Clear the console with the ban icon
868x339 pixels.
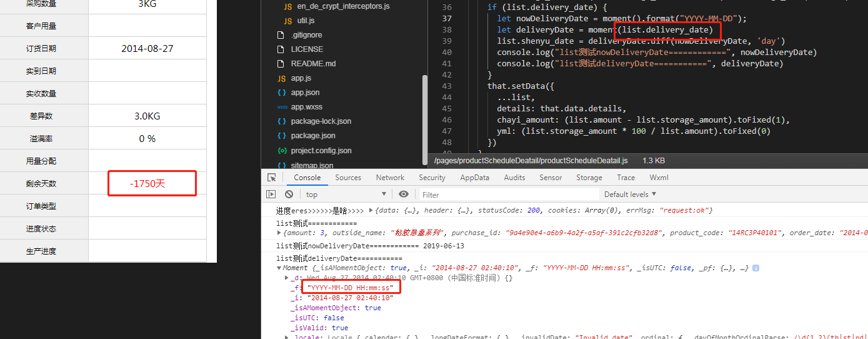289,195
